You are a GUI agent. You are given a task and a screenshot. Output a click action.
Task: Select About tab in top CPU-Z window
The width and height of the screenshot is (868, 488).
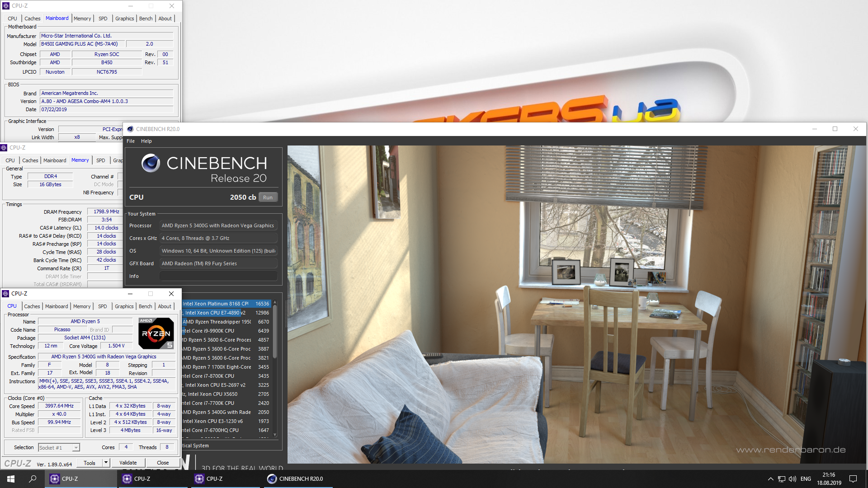point(165,19)
